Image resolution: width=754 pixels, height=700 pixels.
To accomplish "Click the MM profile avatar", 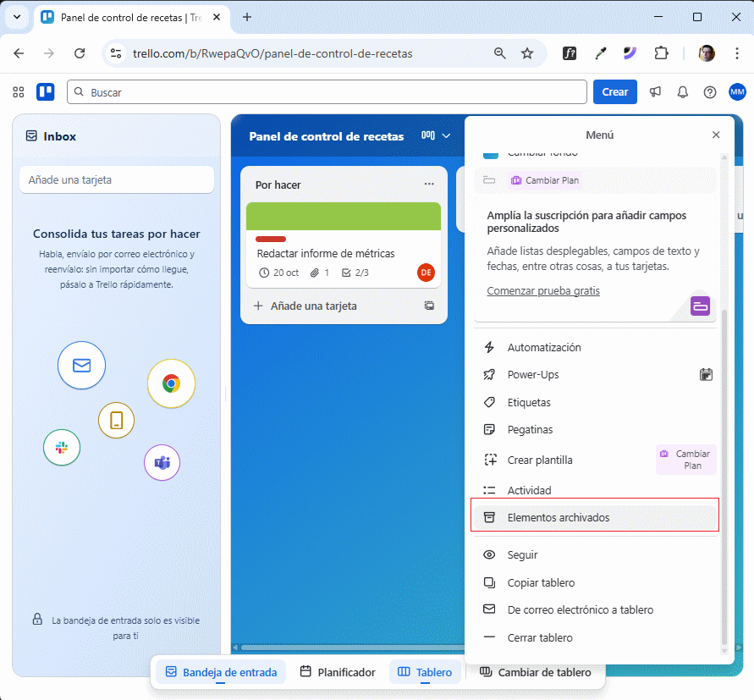I will 737,91.
